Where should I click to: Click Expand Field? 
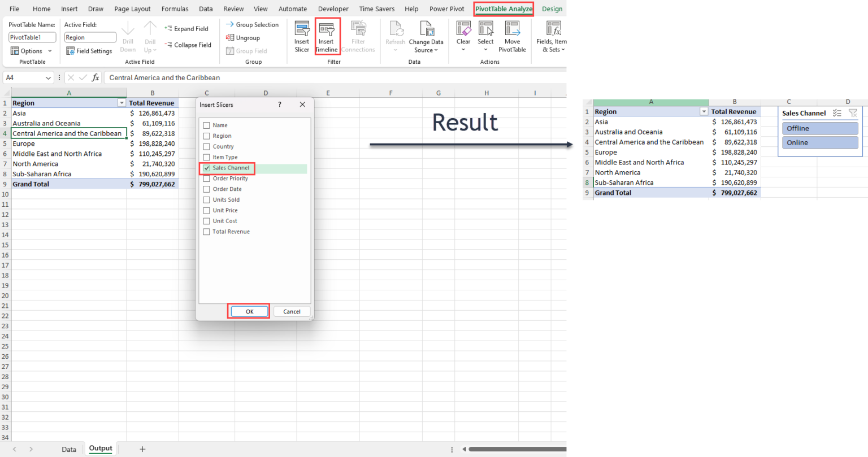click(x=186, y=29)
